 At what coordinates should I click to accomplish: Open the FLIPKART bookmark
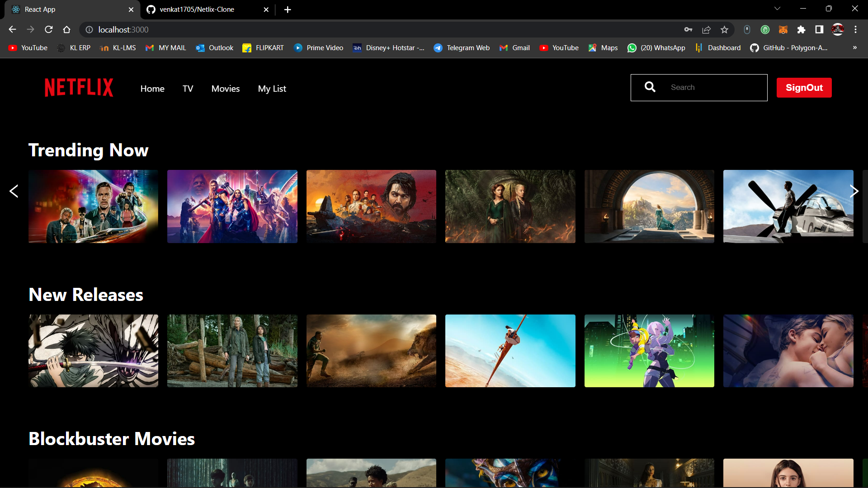[x=263, y=47]
